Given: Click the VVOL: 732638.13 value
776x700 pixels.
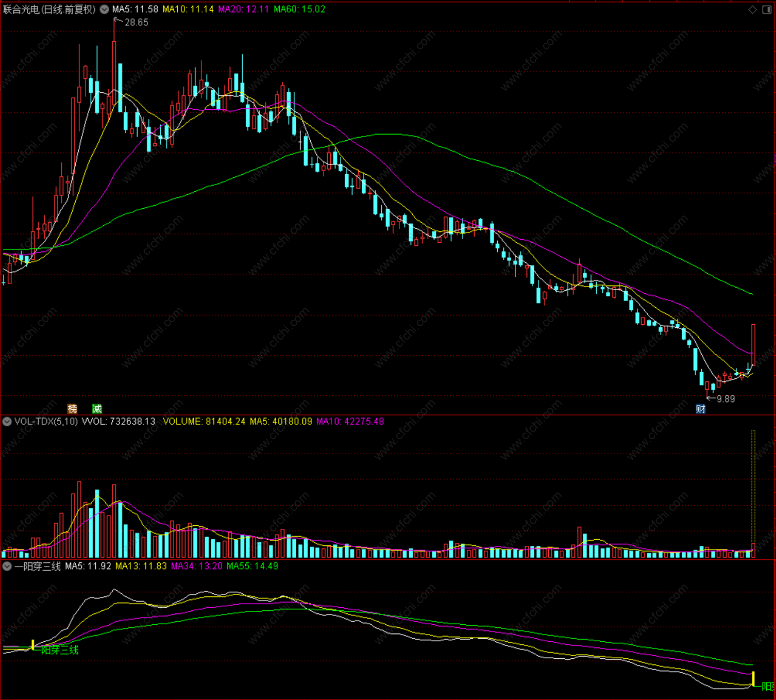Looking at the screenshot, I should (x=119, y=421).
